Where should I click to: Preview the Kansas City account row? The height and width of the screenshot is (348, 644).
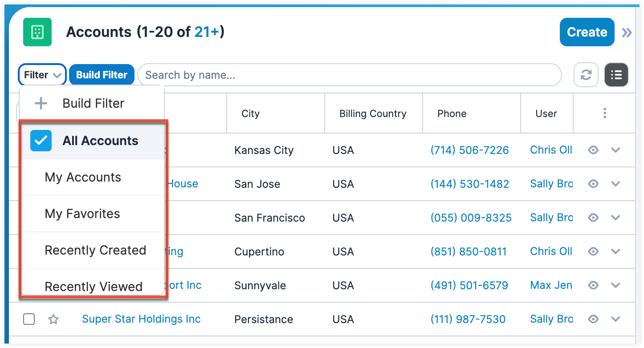[x=593, y=150]
